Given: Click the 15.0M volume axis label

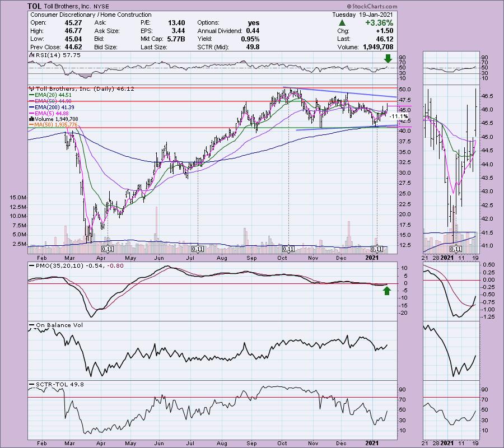Looking at the screenshot, I should pyautogui.click(x=18, y=197).
